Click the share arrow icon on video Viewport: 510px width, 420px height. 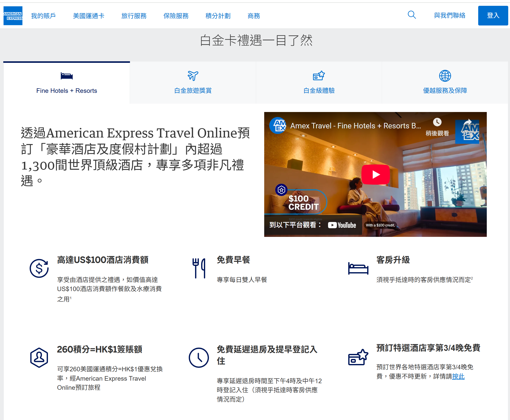(x=468, y=122)
